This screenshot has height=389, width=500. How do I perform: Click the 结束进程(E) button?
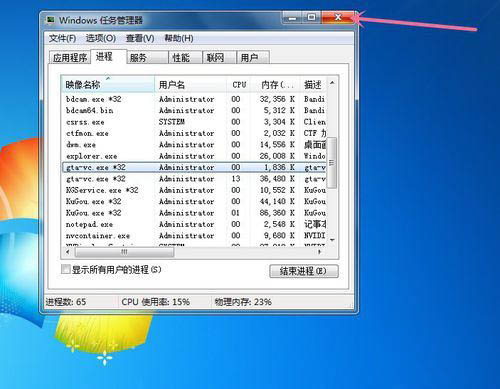coord(304,271)
